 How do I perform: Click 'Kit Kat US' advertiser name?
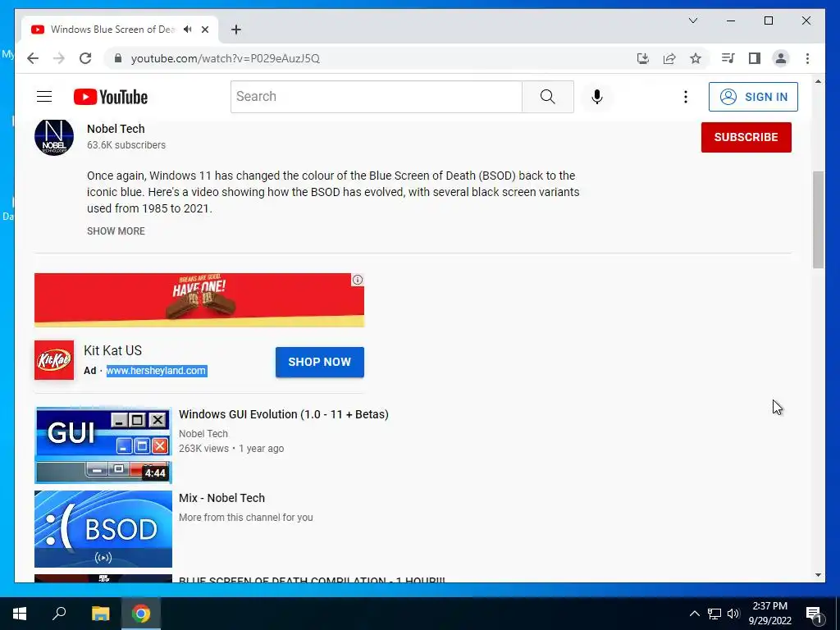112,351
